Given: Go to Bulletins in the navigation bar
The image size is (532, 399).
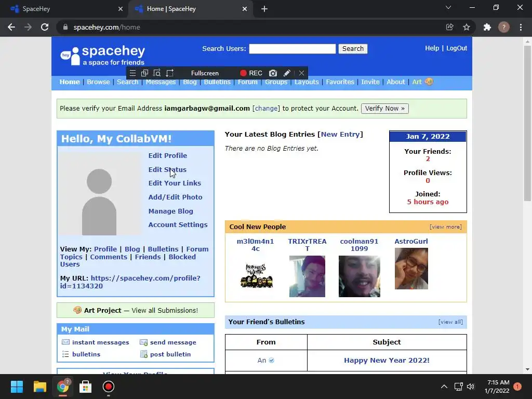Looking at the screenshot, I should click(217, 82).
